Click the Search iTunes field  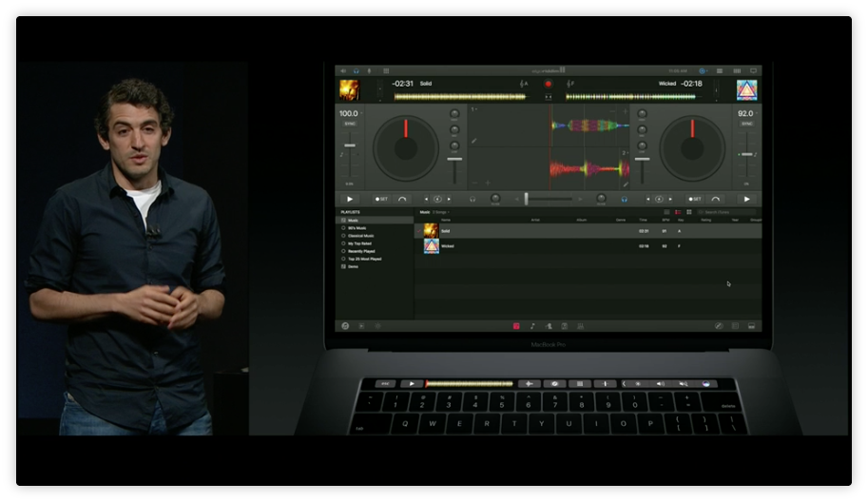click(727, 212)
